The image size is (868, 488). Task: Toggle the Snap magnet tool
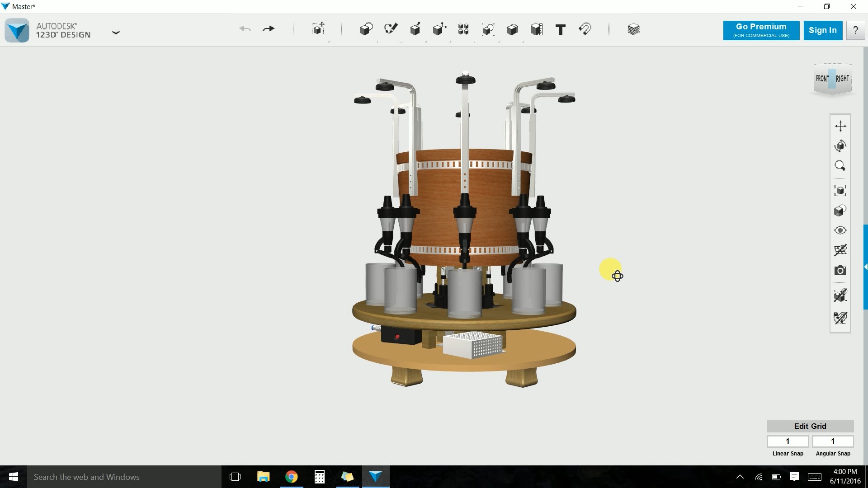585,29
